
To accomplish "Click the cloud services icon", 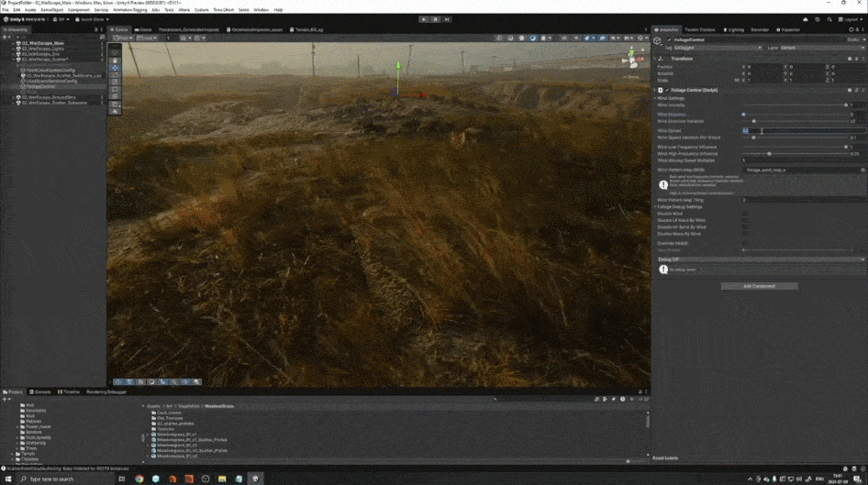I will (x=806, y=18).
